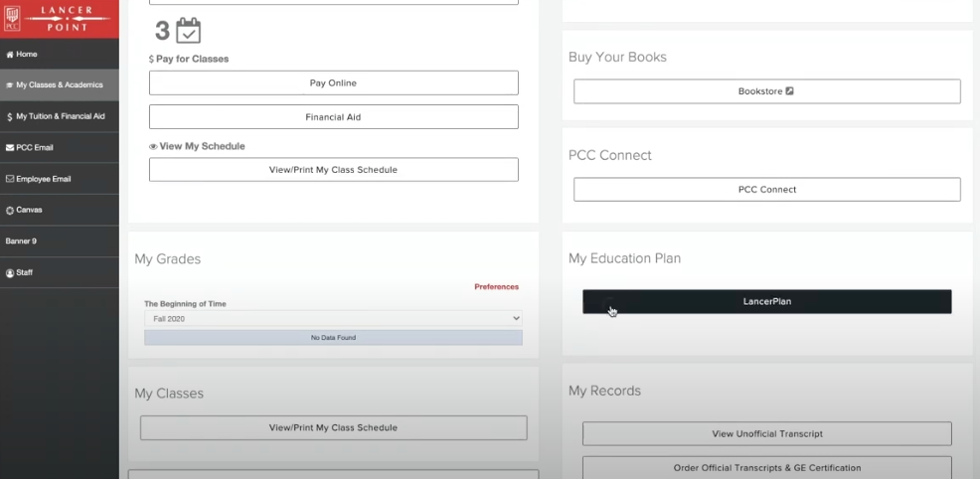Click View/Print My Class Schedule under View My Schedule

point(333,170)
